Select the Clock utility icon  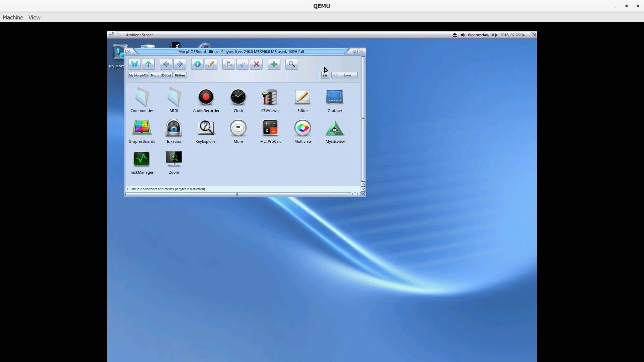(x=238, y=100)
